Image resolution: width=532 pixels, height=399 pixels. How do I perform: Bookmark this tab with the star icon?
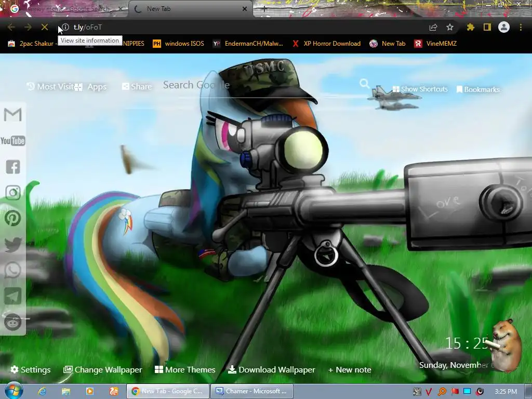450,27
